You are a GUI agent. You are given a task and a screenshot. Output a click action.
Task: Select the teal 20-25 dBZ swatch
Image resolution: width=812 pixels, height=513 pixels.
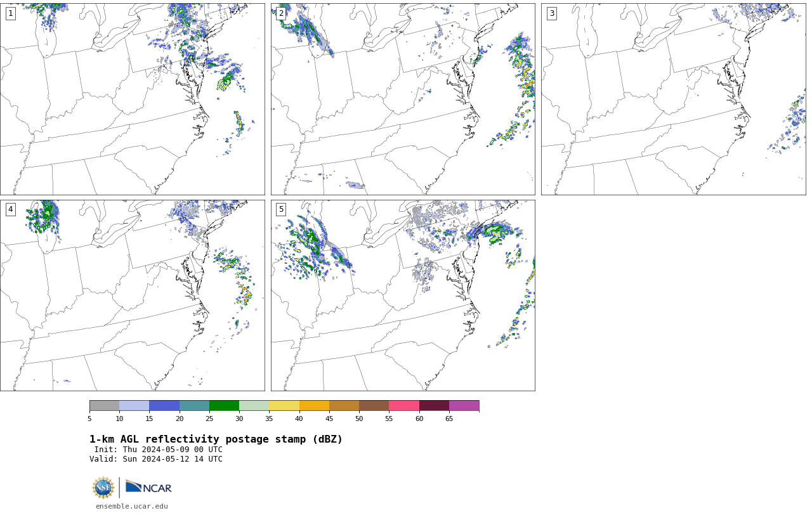[x=194, y=406]
